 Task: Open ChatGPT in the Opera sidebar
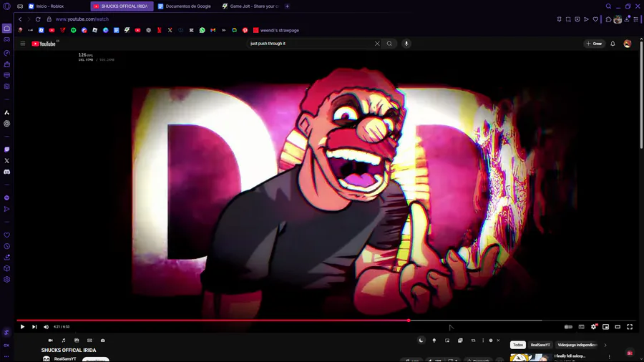[6, 124]
